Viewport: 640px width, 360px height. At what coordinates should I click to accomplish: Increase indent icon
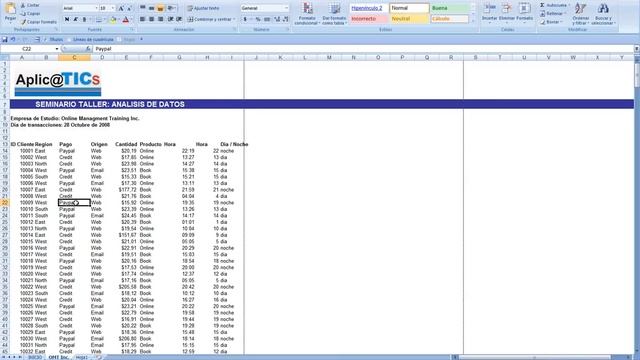[x=179, y=19]
